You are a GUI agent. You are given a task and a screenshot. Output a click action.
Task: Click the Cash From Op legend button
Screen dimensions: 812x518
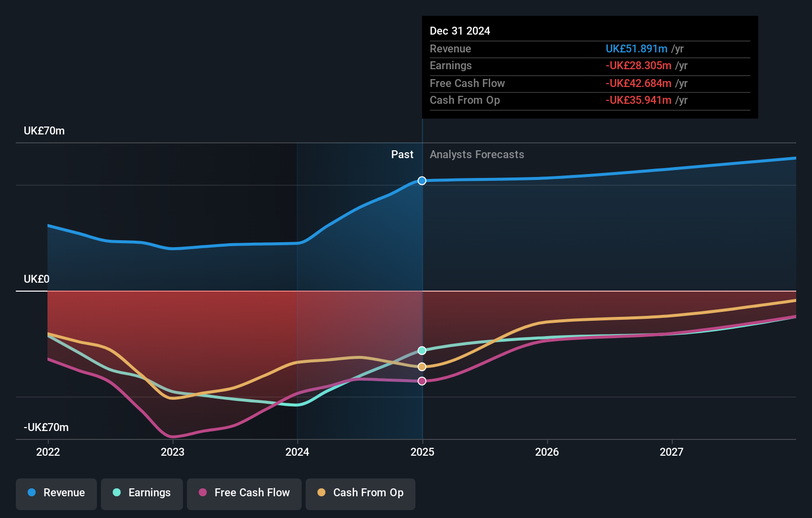[x=361, y=493]
